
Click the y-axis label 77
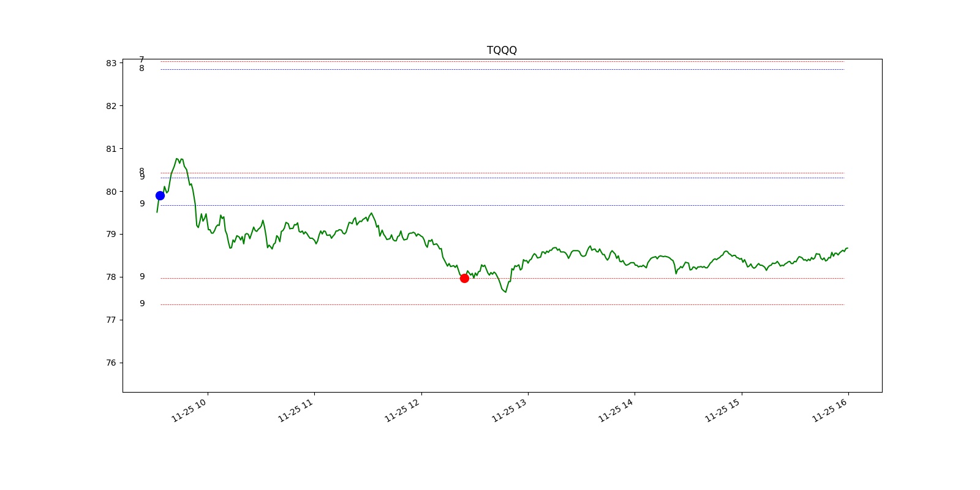point(111,320)
